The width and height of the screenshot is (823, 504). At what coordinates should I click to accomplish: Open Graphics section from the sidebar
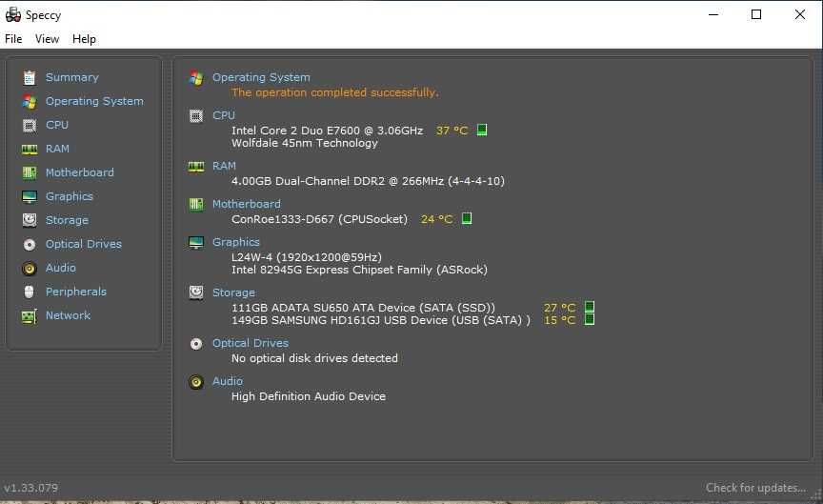(x=70, y=196)
